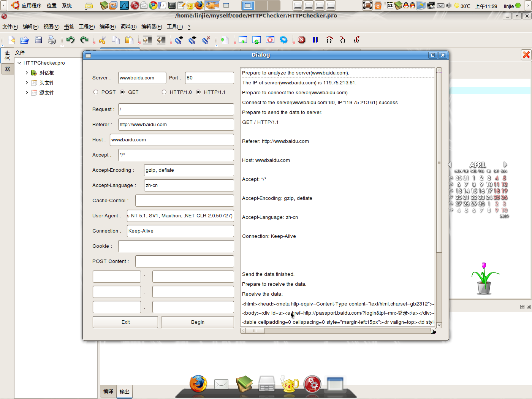Click the Build project icon
Viewport: 532px width, 399px height.
[x=243, y=40]
